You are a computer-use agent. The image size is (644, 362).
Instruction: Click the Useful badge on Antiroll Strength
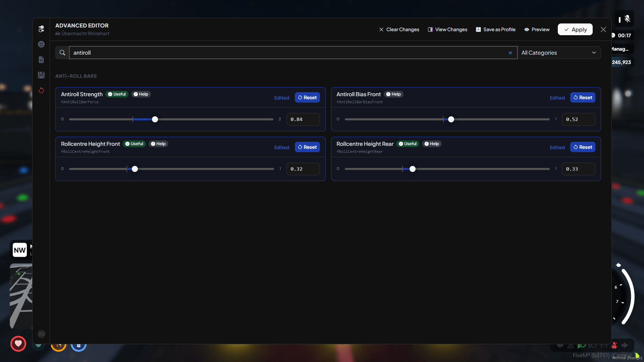(117, 94)
